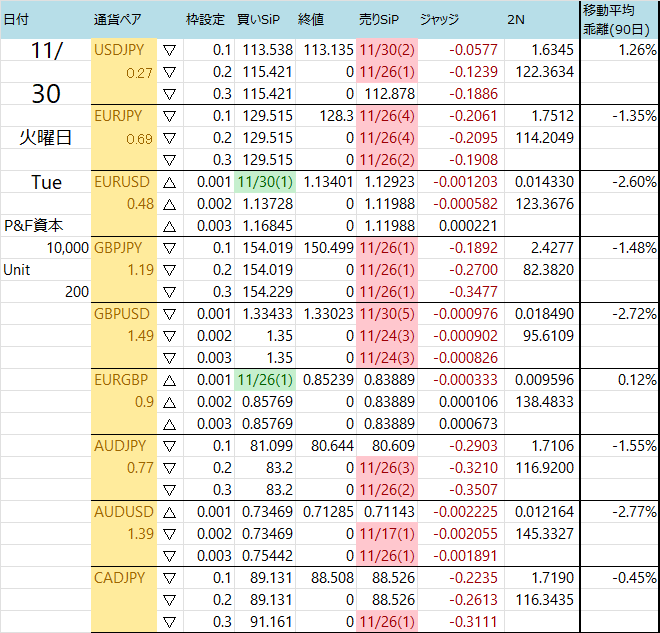Click the down triangle in AUDJPY 0.1 row

pos(169,447)
